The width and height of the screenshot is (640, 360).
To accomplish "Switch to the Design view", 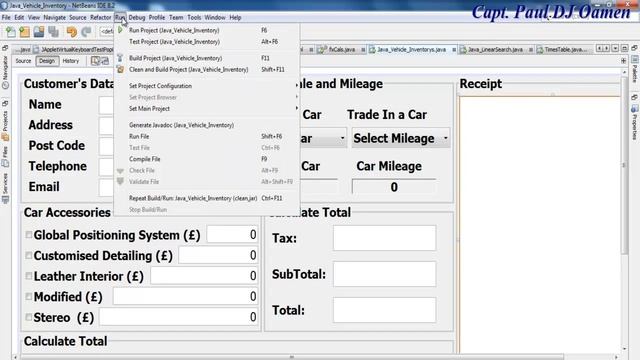I will tap(47, 61).
